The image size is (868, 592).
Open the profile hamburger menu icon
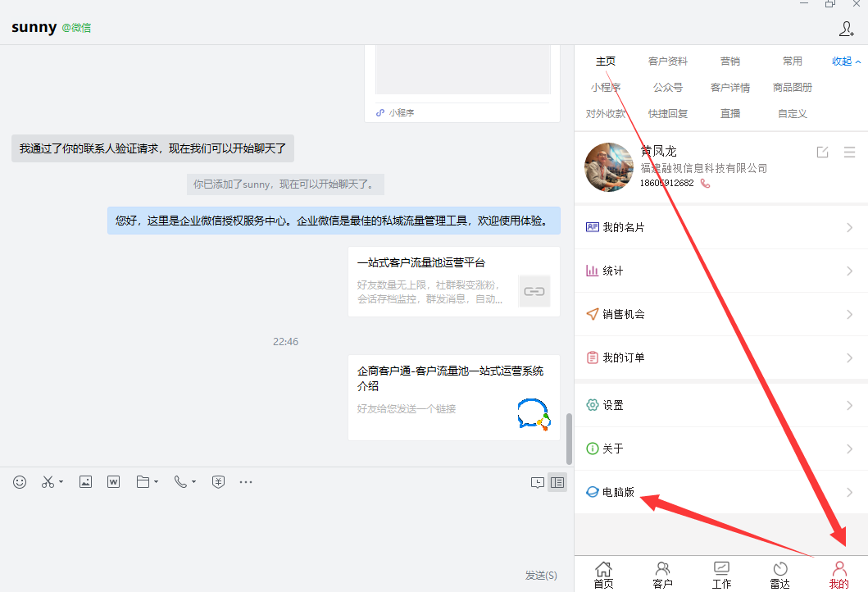(850, 152)
